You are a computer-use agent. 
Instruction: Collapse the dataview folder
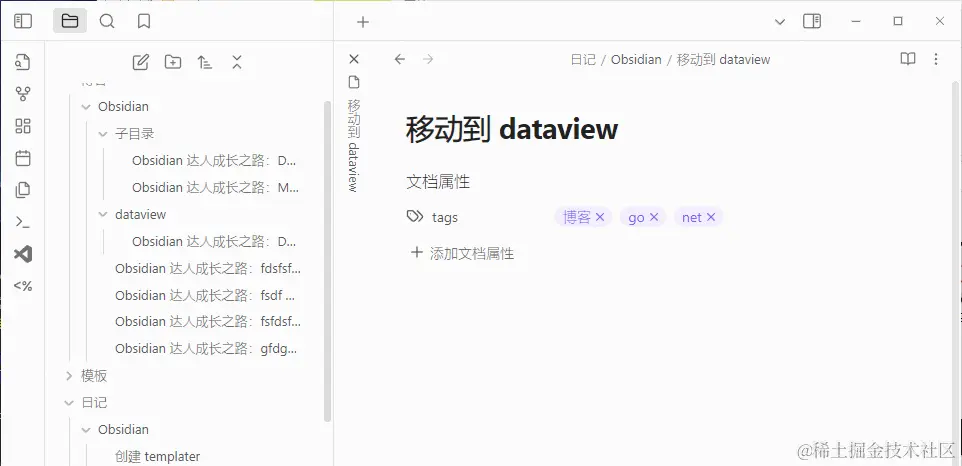click(103, 215)
